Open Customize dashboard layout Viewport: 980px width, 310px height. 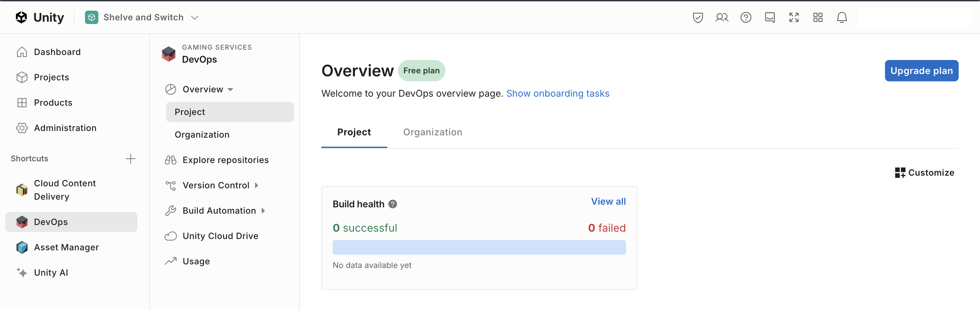coord(924,173)
